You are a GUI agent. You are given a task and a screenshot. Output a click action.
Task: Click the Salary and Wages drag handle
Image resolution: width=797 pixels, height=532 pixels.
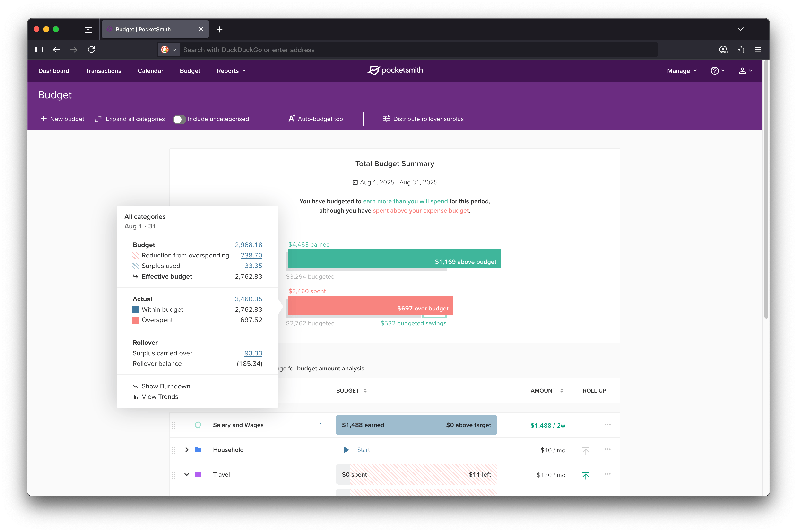174,425
